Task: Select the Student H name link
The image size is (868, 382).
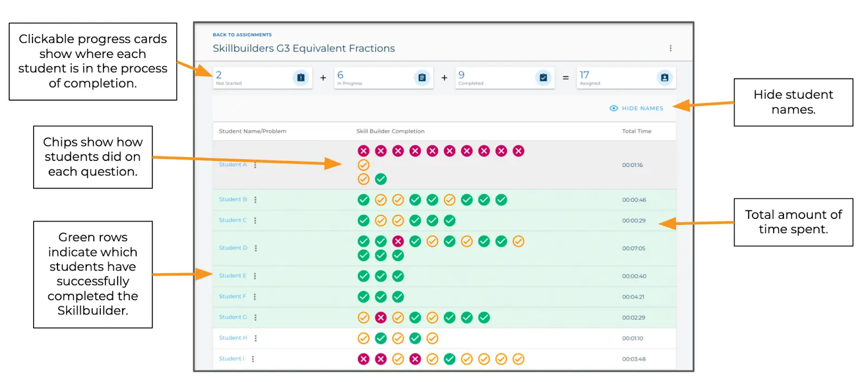Action: pos(233,338)
